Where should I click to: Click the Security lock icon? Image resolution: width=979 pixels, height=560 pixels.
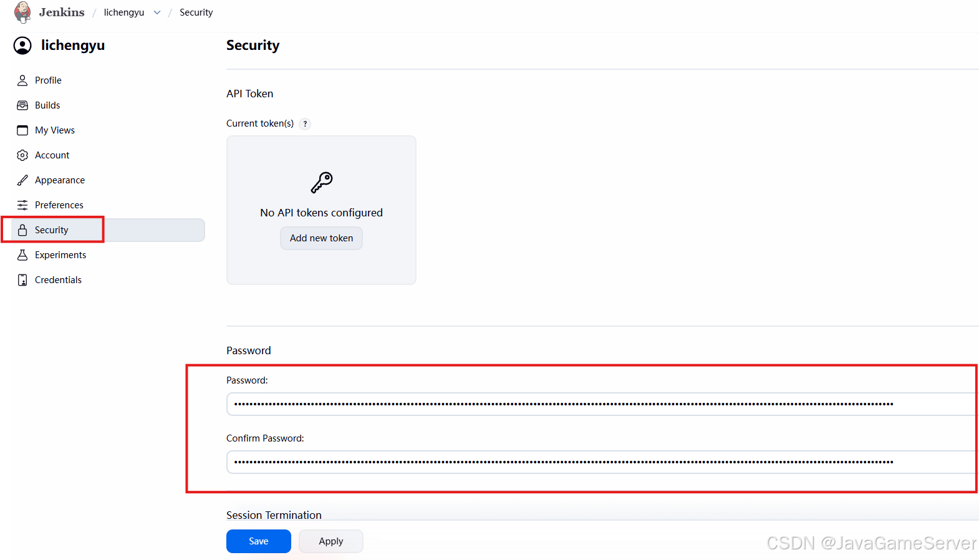tap(22, 230)
